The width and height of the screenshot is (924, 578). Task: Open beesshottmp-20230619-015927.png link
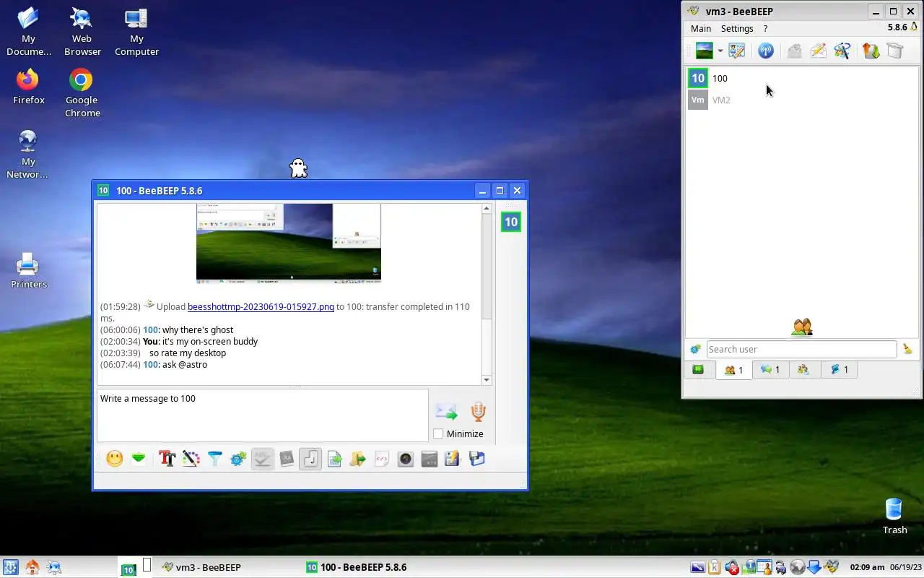(261, 306)
